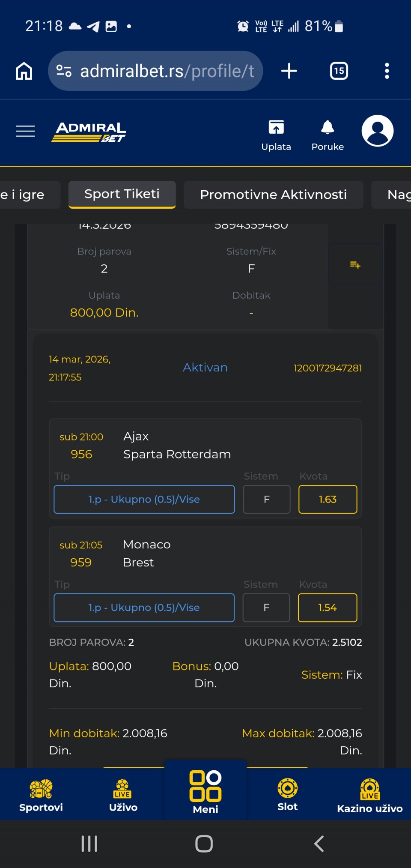Open Slot games section
411x868 pixels.
coord(287,795)
